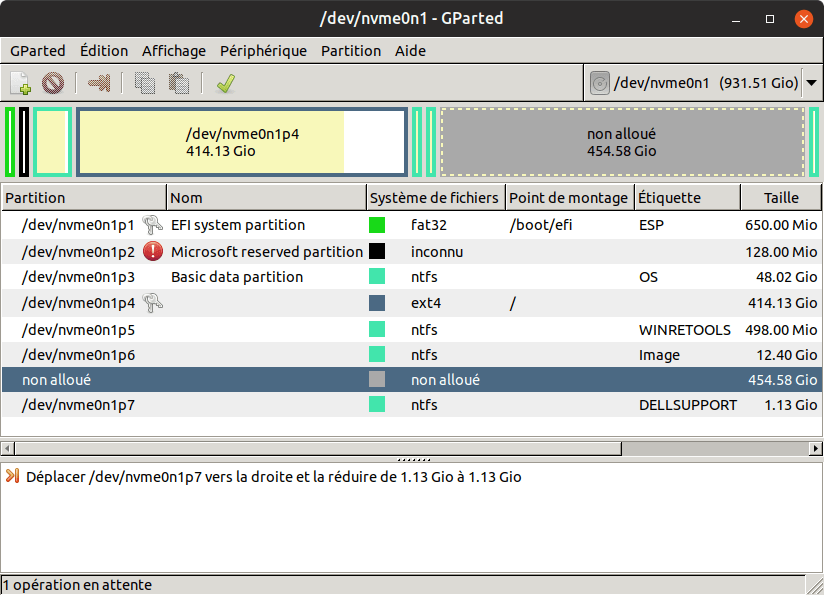824x595 pixels.
Task: Click the green fat32 color swatch
Action: 377,224
